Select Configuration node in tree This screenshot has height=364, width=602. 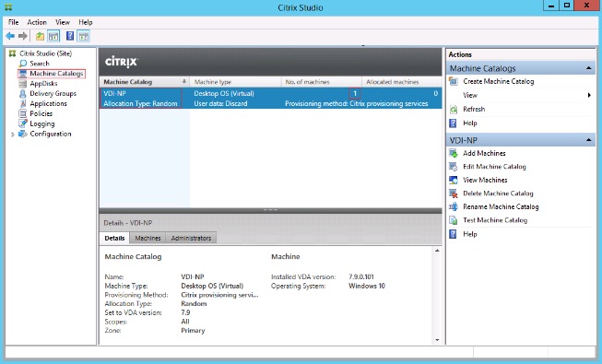51,134
